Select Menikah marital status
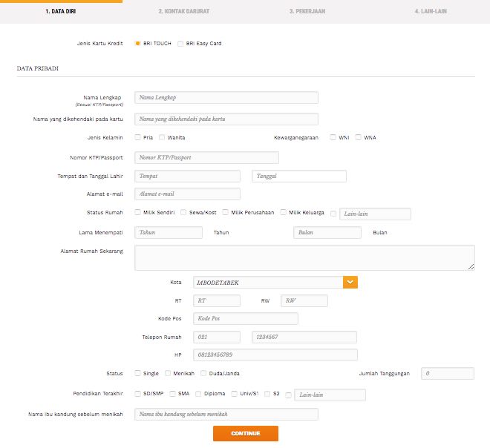The height and width of the screenshot is (448, 490). (168, 373)
